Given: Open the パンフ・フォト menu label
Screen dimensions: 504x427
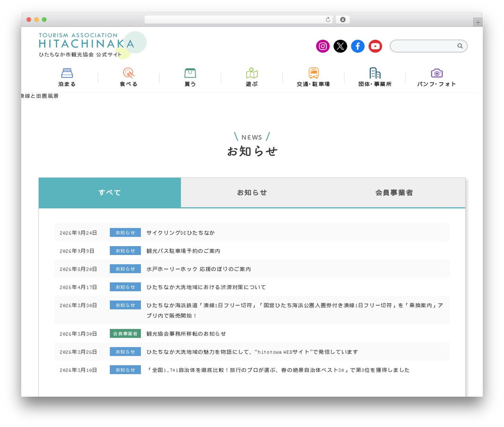Looking at the screenshot, I should [x=437, y=84].
